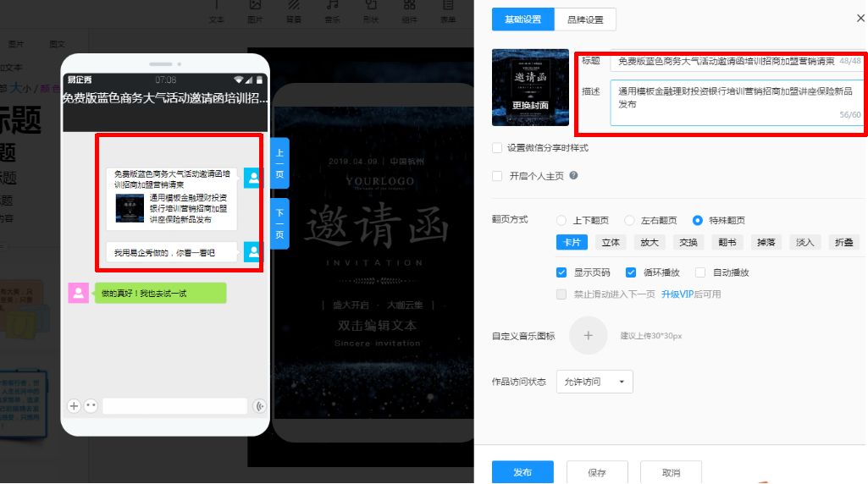The image size is (868, 484).
Task: Select 特殊翻页 radio option
Action: tap(698, 220)
